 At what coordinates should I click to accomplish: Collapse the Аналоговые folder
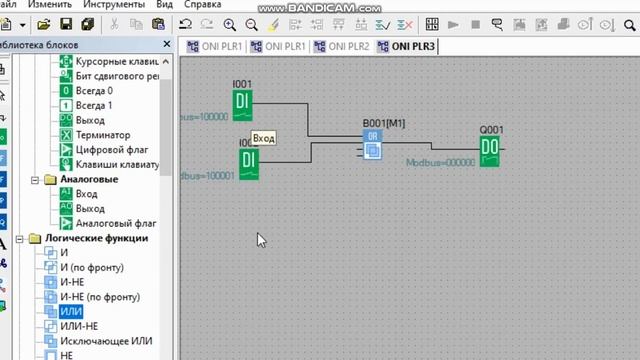(x=35, y=180)
